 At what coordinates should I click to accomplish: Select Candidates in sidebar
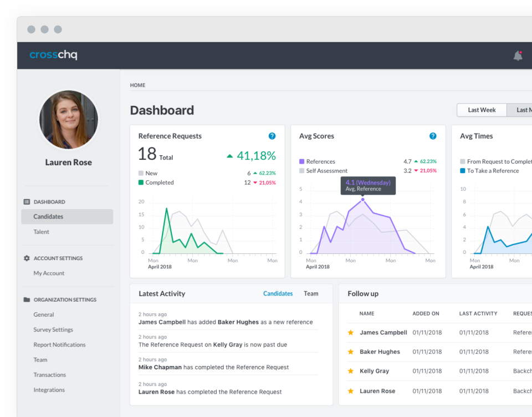(67, 217)
